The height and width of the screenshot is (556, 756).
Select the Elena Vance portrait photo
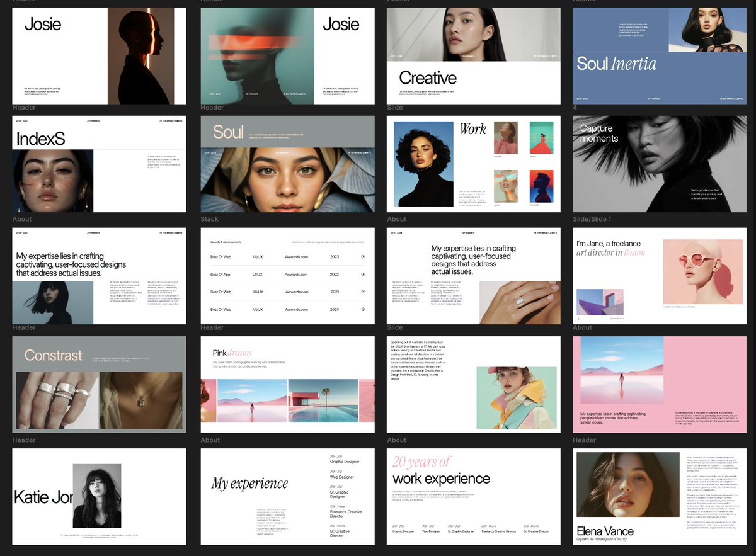pos(628,485)
